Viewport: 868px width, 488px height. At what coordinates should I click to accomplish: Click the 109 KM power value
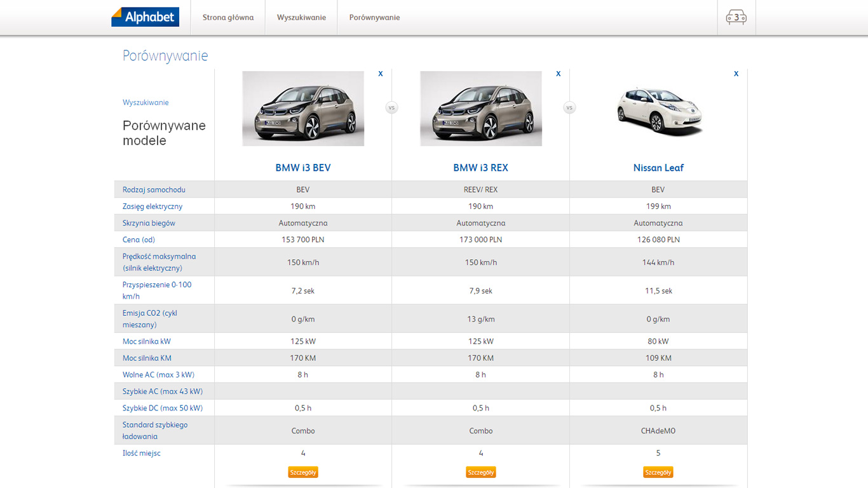pos(658,358)
